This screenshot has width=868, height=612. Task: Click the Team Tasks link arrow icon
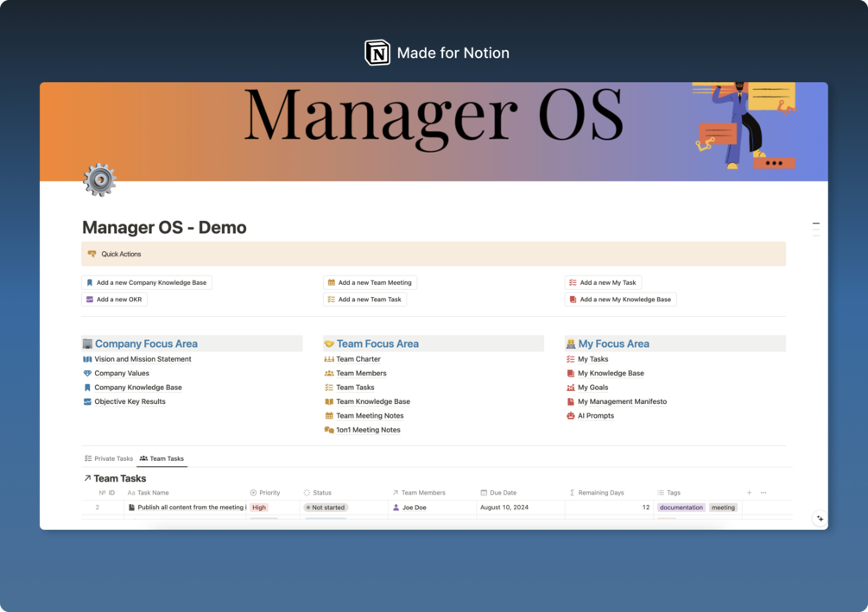tap(87, 478)
